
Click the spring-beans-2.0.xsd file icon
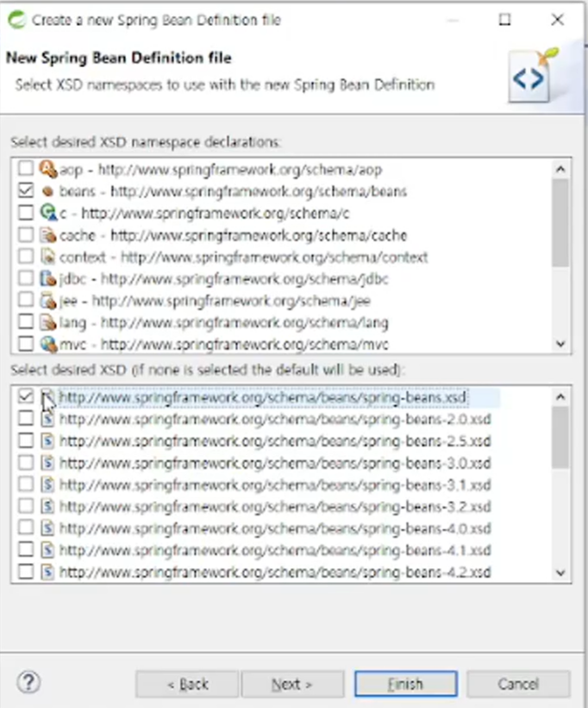click(x=47, y=419)
